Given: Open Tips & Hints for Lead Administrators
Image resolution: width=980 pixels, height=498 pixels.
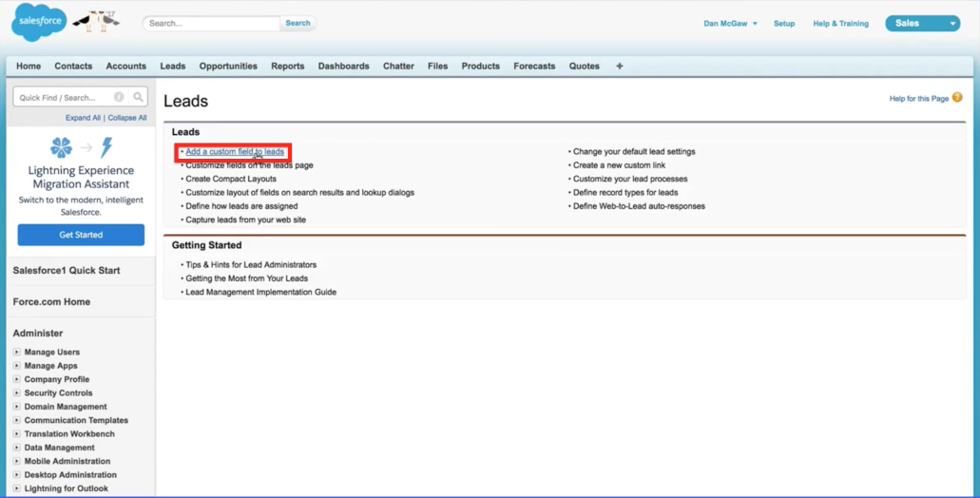Looking at the screenshot, I should (x=251, y=265).
